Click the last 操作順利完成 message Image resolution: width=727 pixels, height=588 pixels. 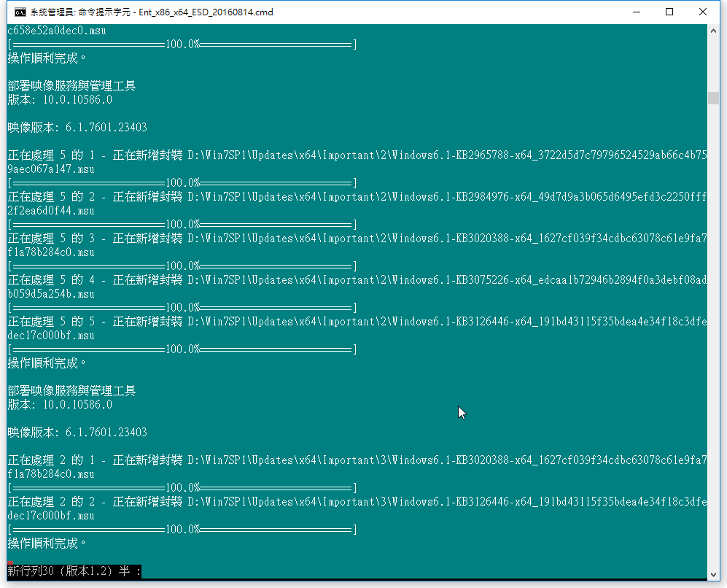tap(47, 543)
